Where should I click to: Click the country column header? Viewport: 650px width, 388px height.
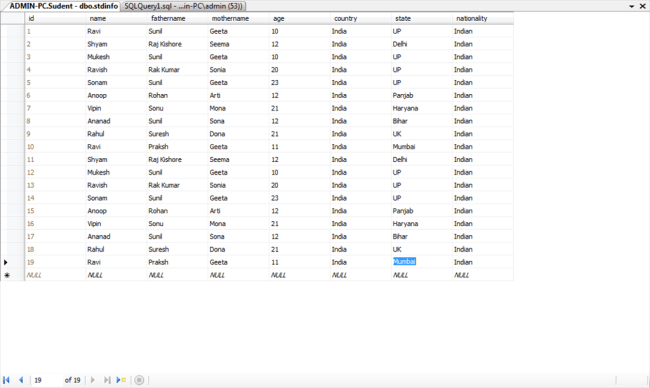click(361, 18)
